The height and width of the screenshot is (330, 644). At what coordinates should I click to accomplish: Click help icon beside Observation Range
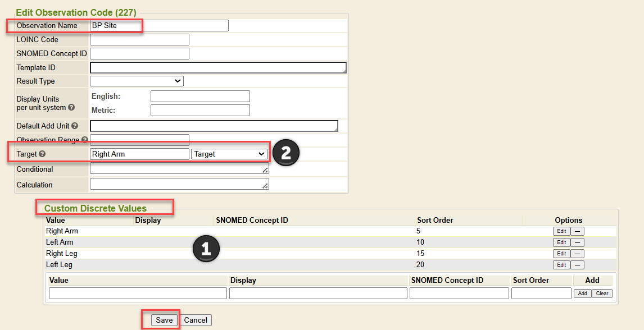click(85, 140)
